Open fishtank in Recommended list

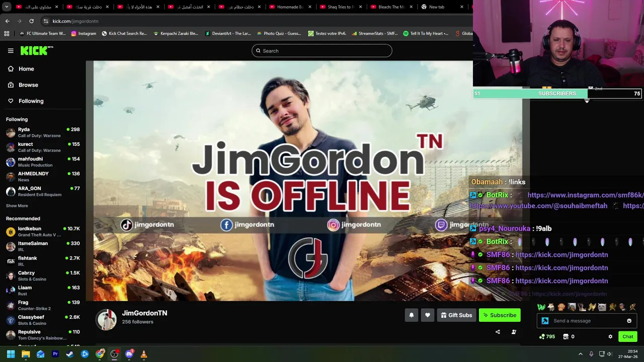tap(42, 261)
